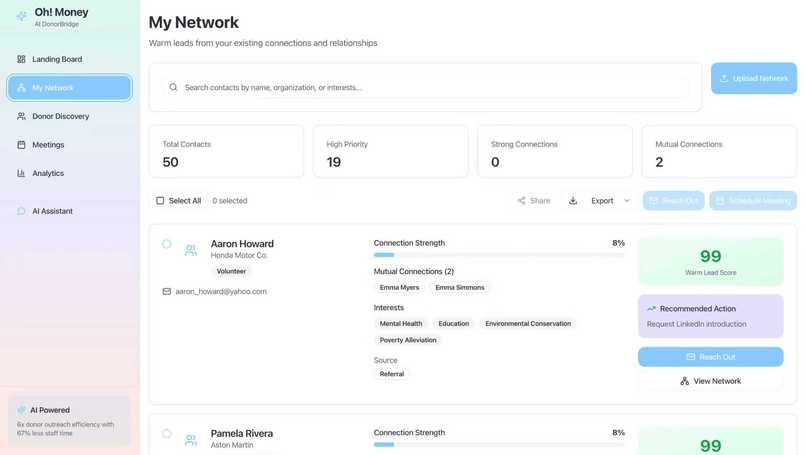Click the Landing Board grid icon
This screenshot has width=806, height=455.
(x=21, y=59)
